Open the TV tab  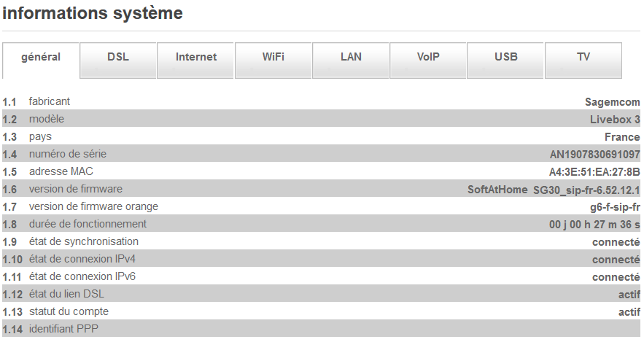(583, 57)
